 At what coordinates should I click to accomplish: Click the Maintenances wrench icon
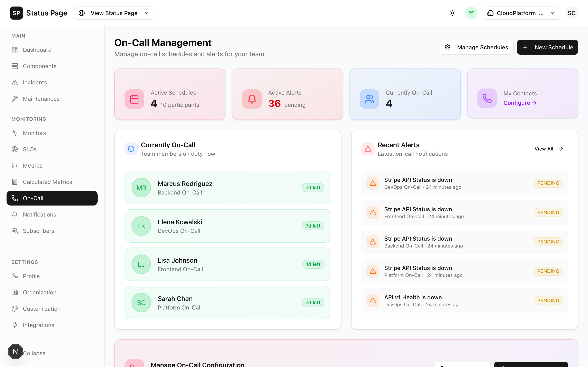click(15, 98)
